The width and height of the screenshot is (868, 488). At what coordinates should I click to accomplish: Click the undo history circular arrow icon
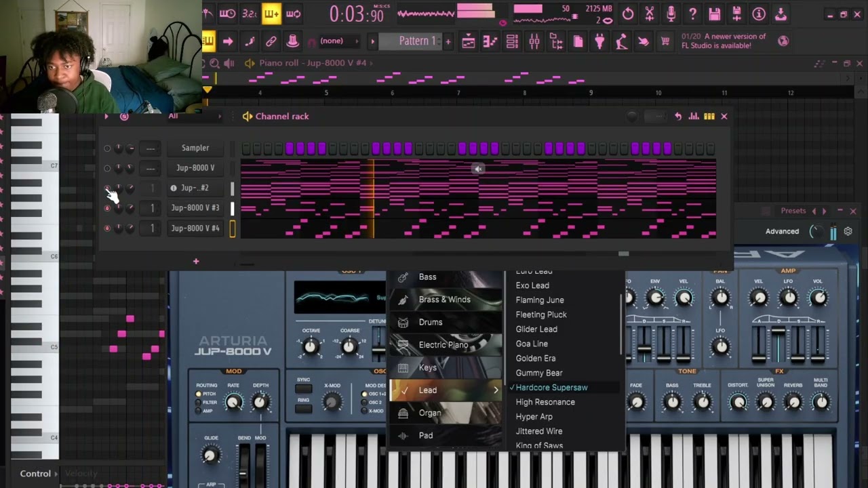pyautogui.click(x=628, y=14)
